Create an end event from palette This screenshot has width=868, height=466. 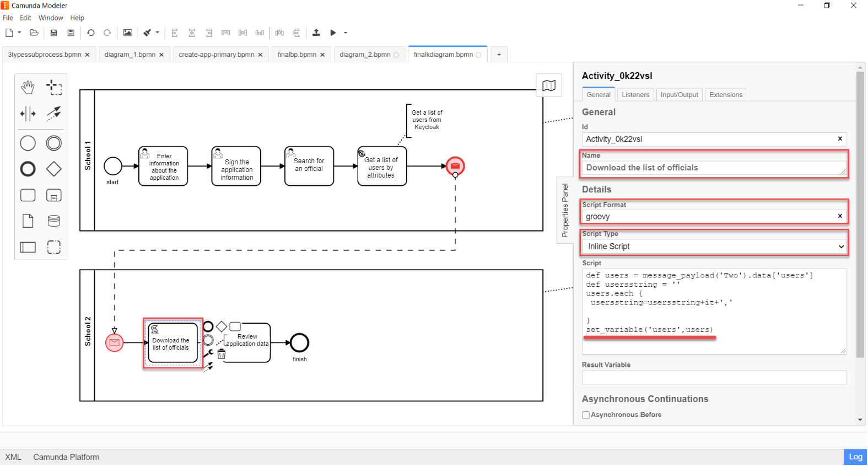click(x=28, y=169)
